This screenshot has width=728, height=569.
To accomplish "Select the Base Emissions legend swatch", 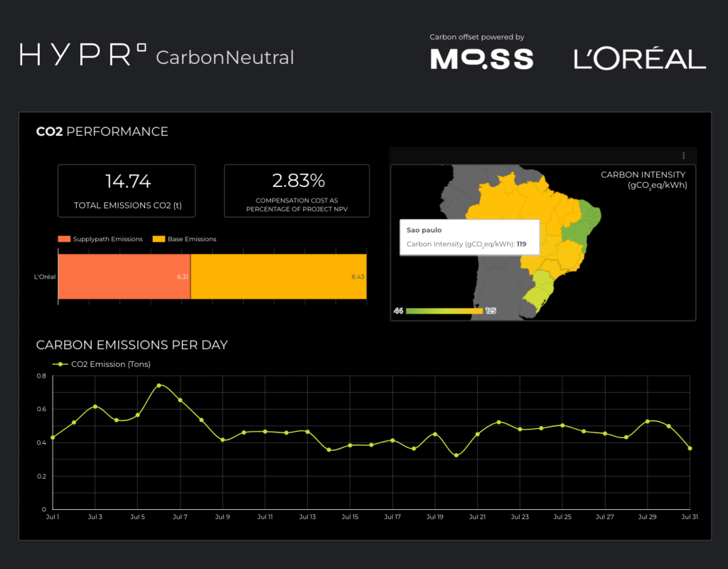I will 159,239.
